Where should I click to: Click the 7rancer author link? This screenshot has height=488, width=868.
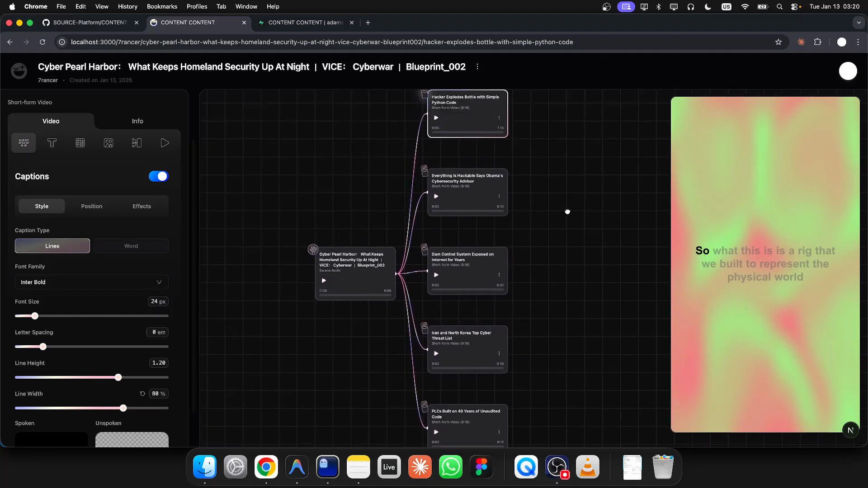48,80
